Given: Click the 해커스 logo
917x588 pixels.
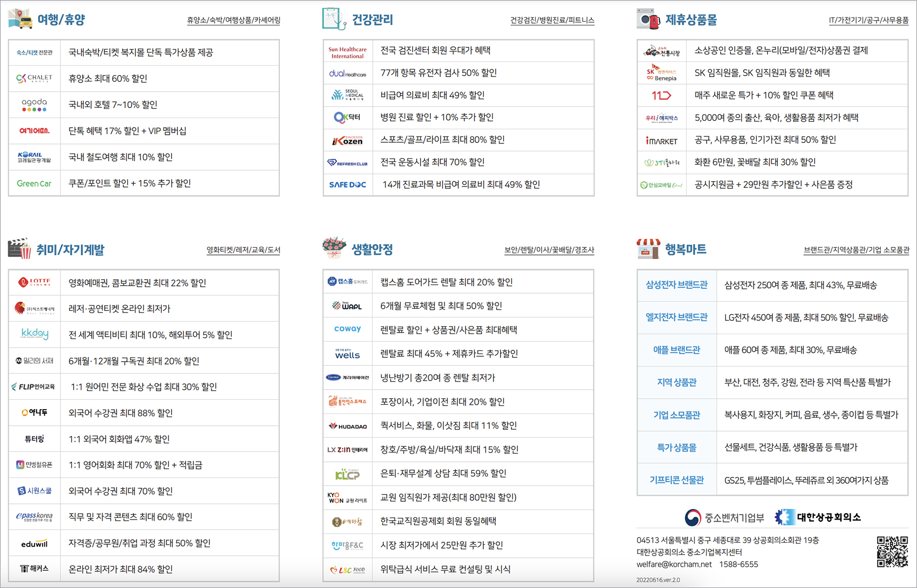Looking at the screenshot, I should 34,569.
